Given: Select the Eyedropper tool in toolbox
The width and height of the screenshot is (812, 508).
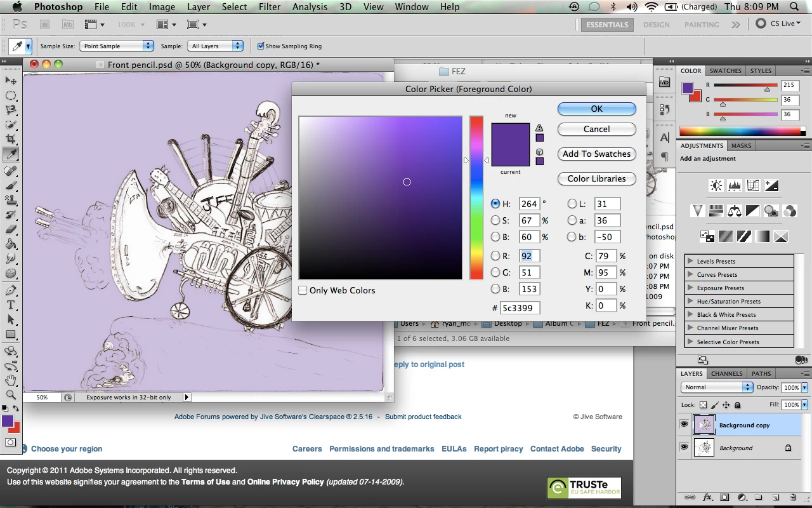Looking at the screenshot, I should pos(11,154).
